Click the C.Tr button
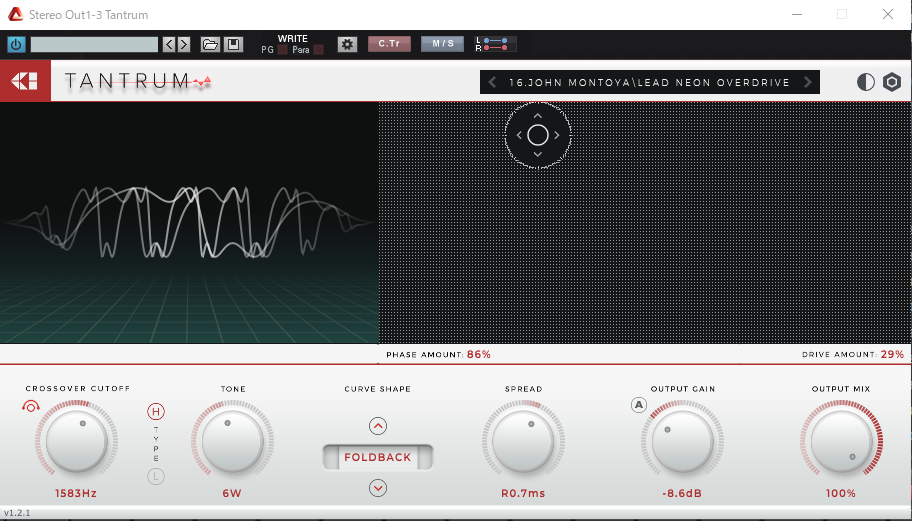 (389, 44)
